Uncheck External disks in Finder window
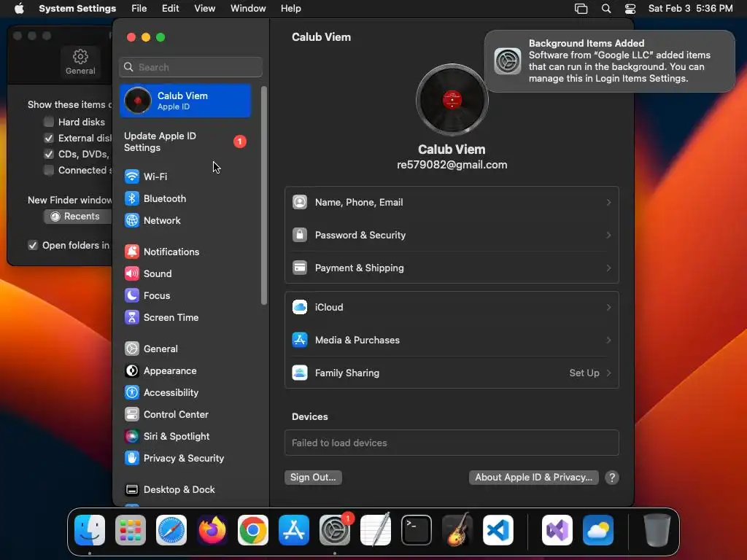Viewport: 747px width, 560px height. click(x=49, y=138)
